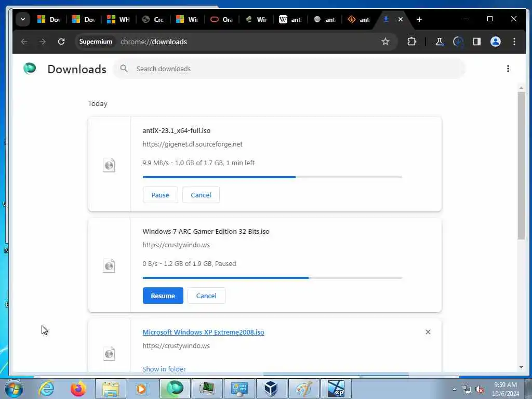Open the taskbar clock showing 9:59 AM
This screenshot has height=399, width=532.
coord(506,389)
